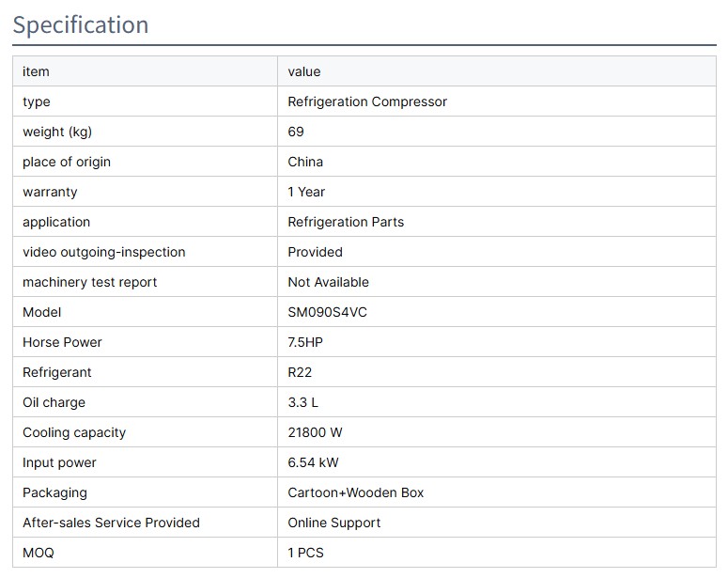Click the Specification heading
Viewport: 728px width, 578px height.
click(x=81, y=24)
